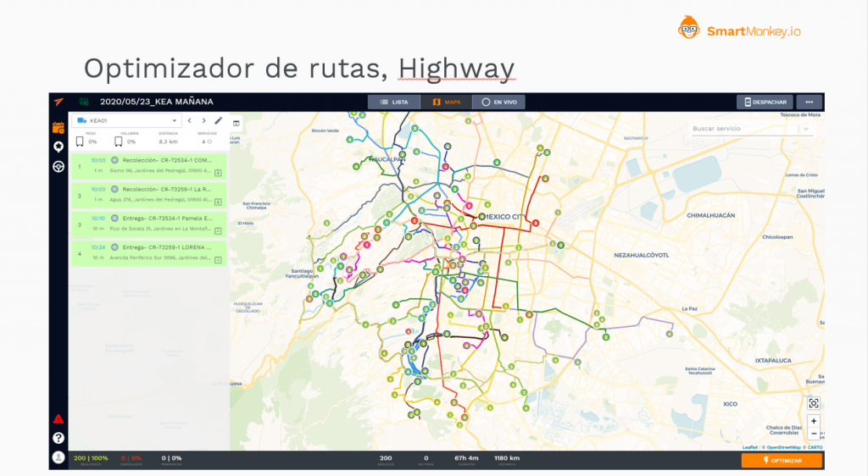Click the delivery minus icon on stop 3
868x476 pixels.
[x=218, y=231]
